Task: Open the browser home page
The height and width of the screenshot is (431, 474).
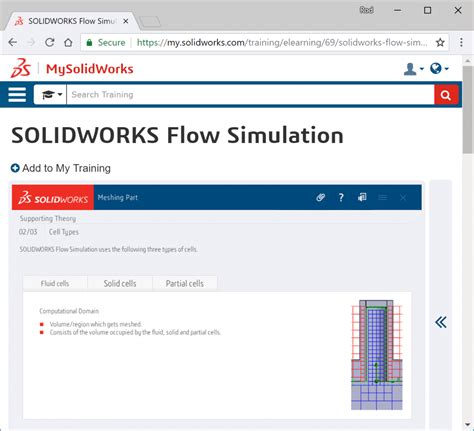Action: pos(68,42)
